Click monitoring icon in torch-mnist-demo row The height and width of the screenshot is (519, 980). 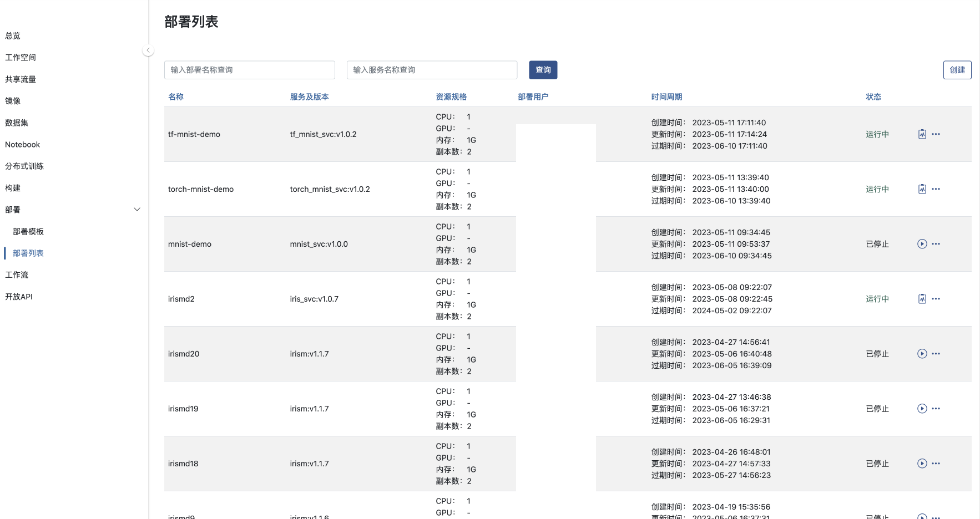click(922, 189)
